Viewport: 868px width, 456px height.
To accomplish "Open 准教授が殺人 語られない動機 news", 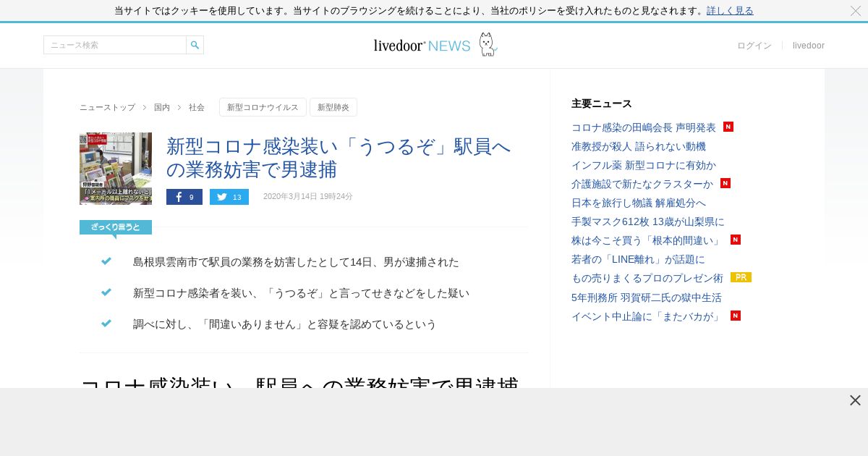I will (639, 146).
